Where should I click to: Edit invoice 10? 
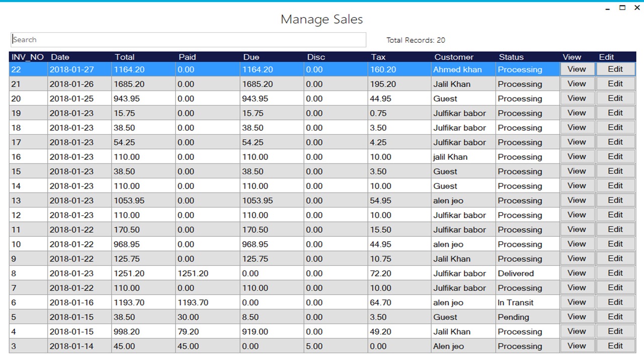tap(616, 244)
